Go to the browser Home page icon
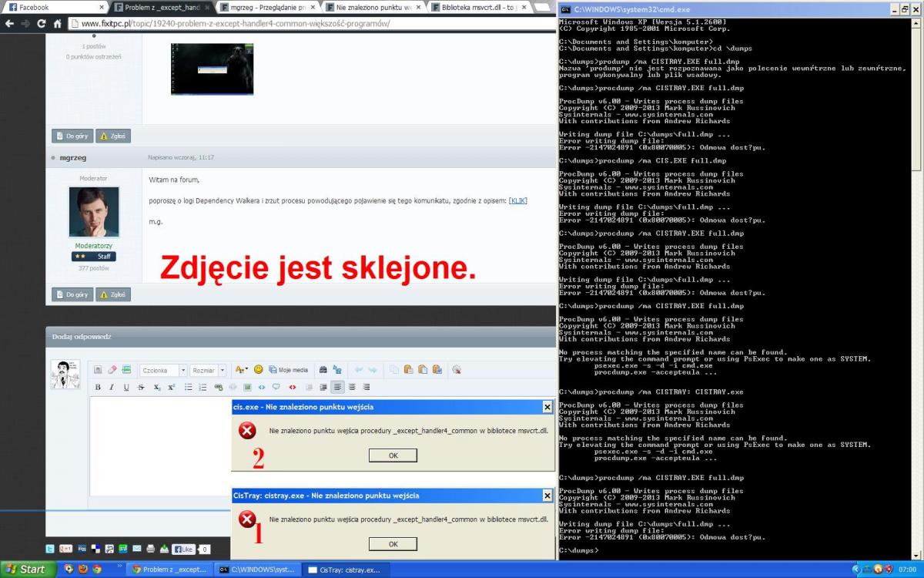 [x=57, y=24]
